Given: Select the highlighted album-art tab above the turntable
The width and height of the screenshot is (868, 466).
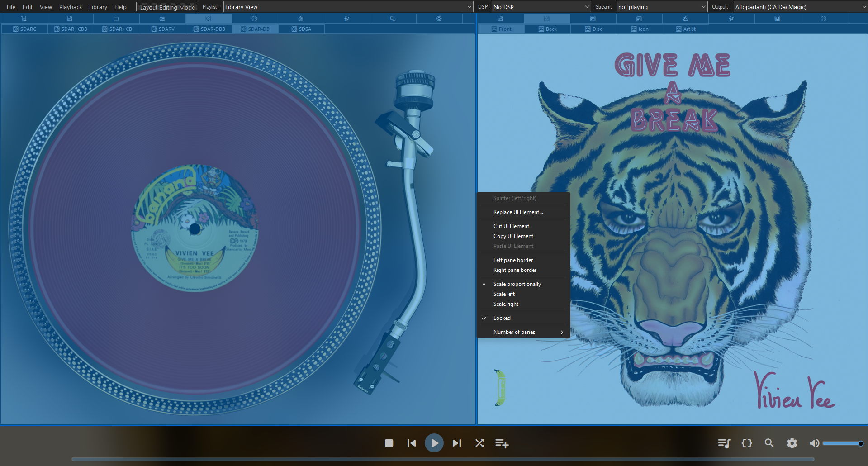Looking at the screenshot, I should [x=209, y=19].
